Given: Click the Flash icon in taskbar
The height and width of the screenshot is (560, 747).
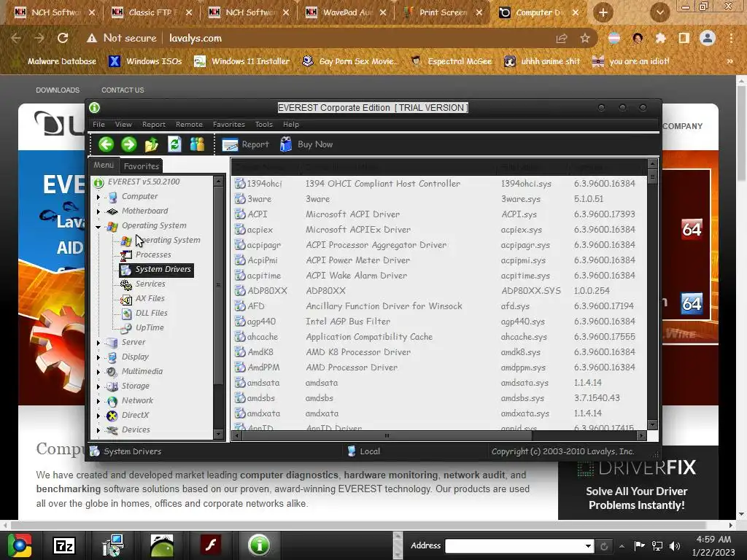Looking at the screenshot, I should 211,545.
